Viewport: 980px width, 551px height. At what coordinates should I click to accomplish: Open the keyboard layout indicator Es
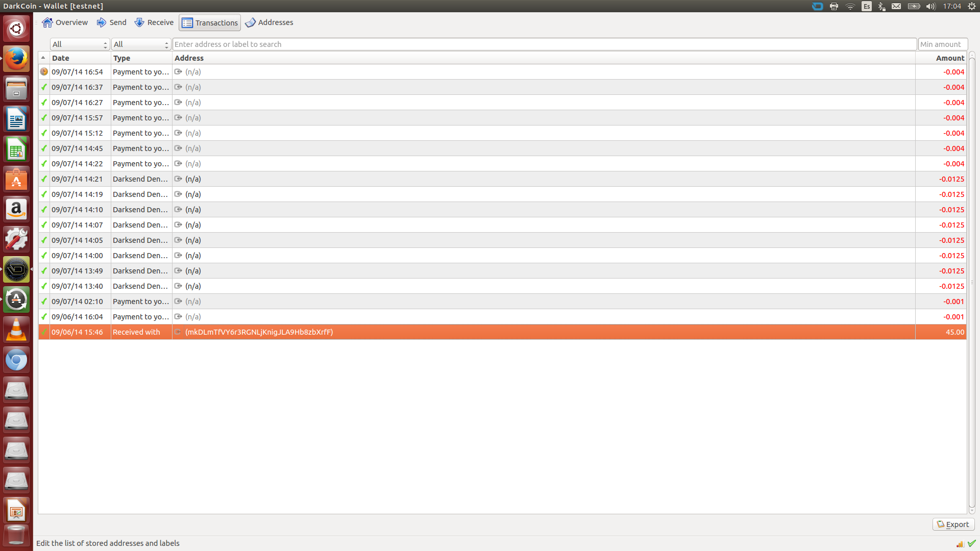coord(867,6)
